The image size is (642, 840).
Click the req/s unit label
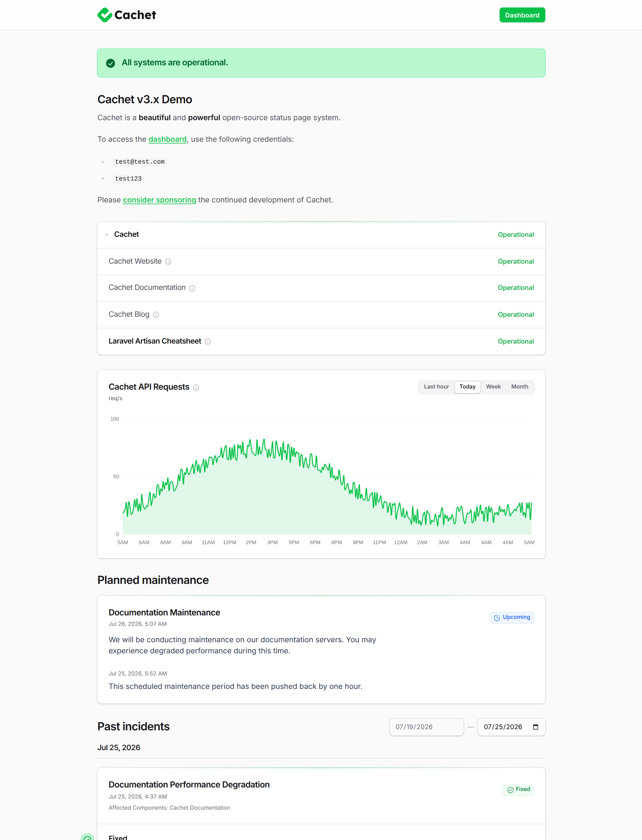[115, 398]
